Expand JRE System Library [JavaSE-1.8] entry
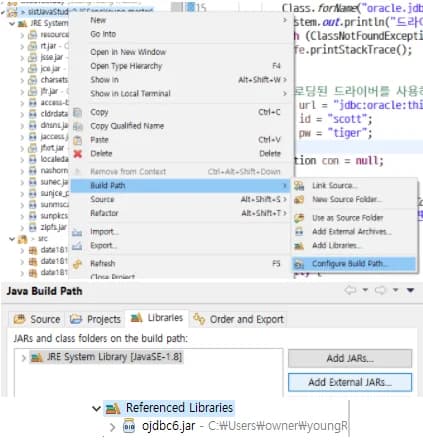Image resolution: width=423 pixels, height=442 pixels. 23,358
